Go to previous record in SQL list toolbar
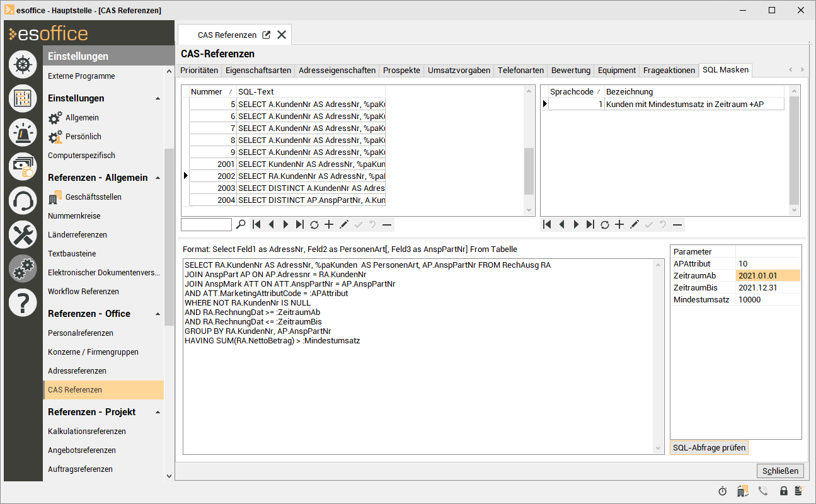 pyautogui.click(x=271, y=224)
